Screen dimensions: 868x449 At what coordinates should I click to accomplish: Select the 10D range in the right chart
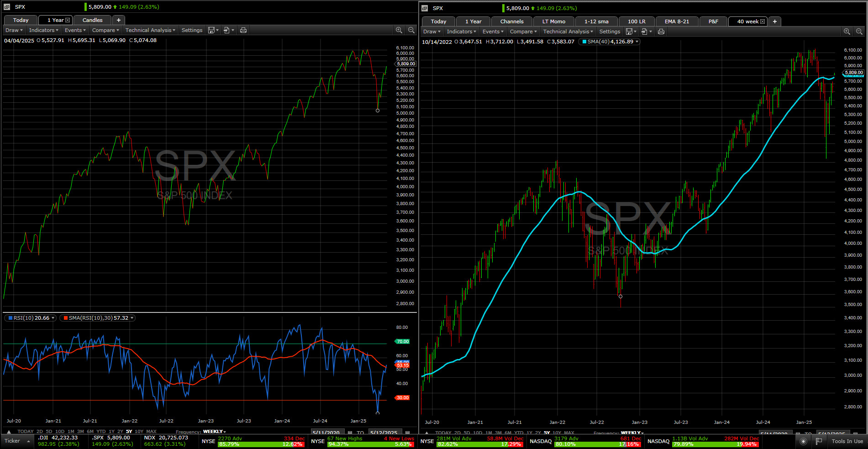477,433
